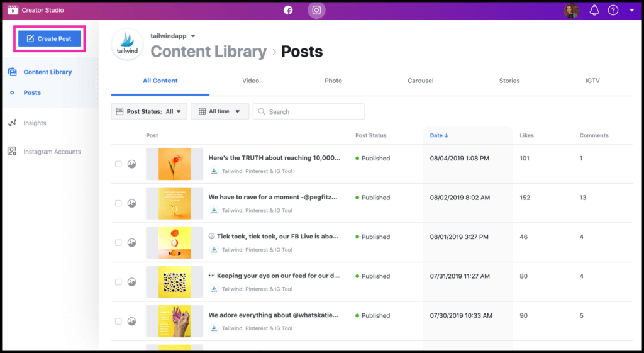Check the 'Tick tock' post checkbox
Image resolution: width=644 pixels, height=353 pixels.
click(118, 243)
